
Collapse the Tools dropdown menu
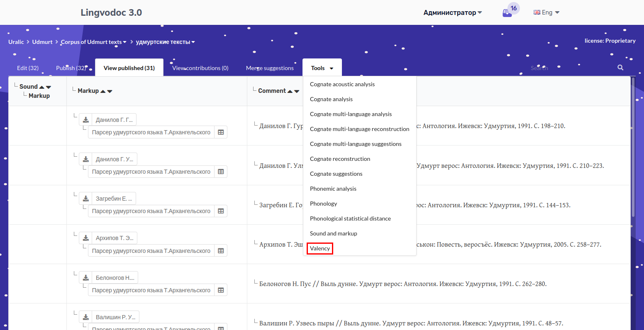pos(322,68)
